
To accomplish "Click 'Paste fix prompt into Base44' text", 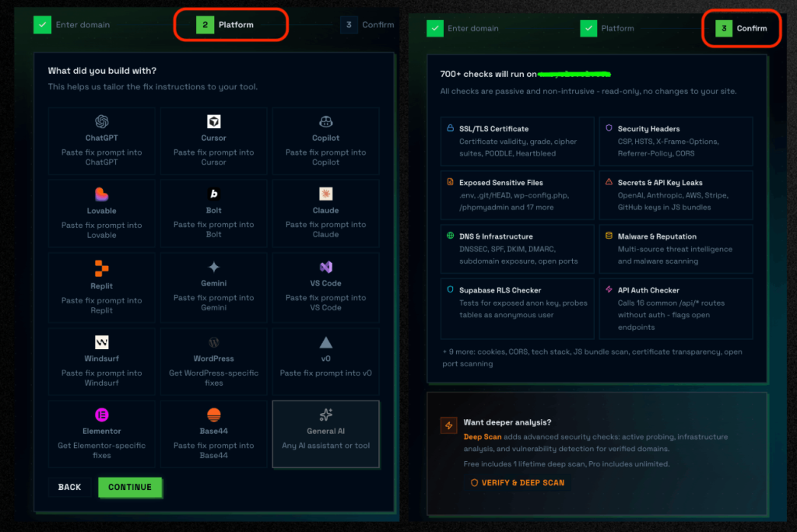I will (x=213, y=450).
